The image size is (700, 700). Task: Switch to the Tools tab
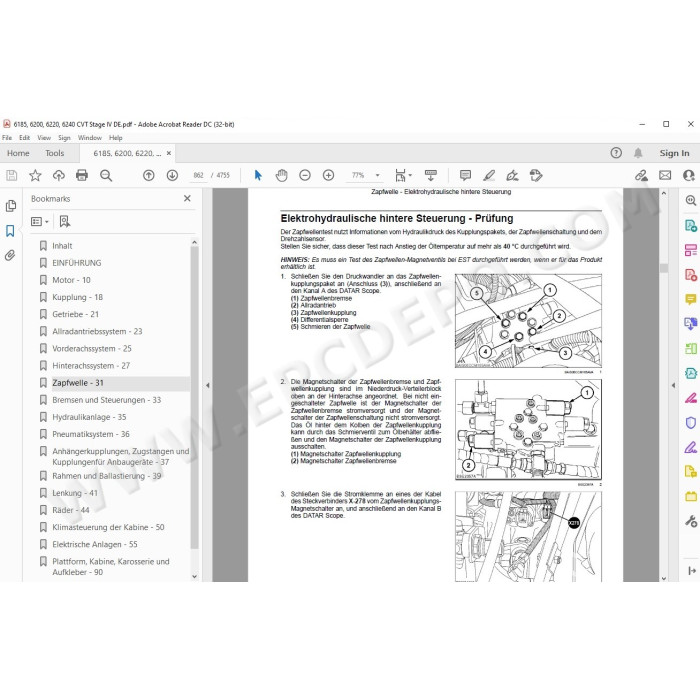[54, 153]
